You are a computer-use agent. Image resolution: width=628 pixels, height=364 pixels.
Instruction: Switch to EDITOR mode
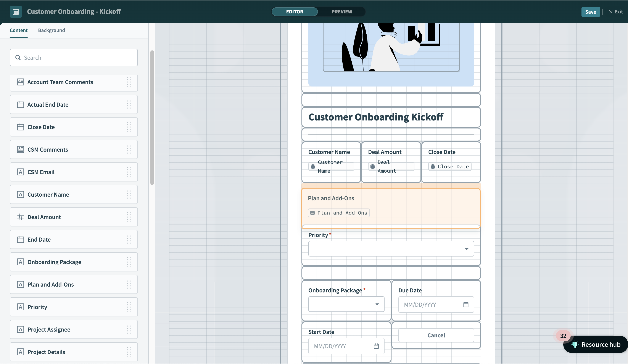point(295,12)
